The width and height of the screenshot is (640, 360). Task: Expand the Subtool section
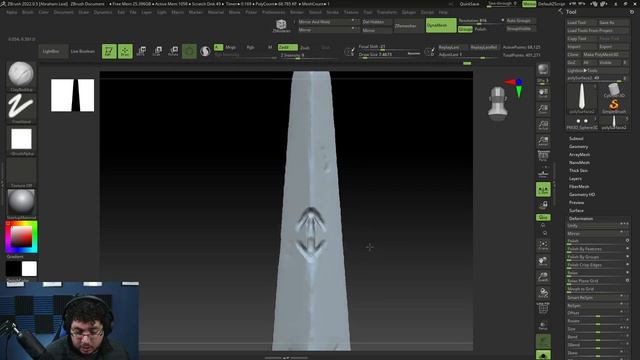[576, 139]
